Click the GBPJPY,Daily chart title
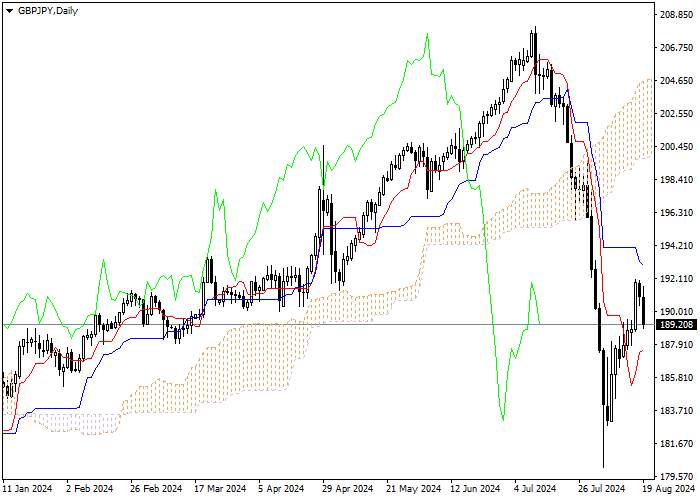 pyautogui.click(x=48, y=11)
